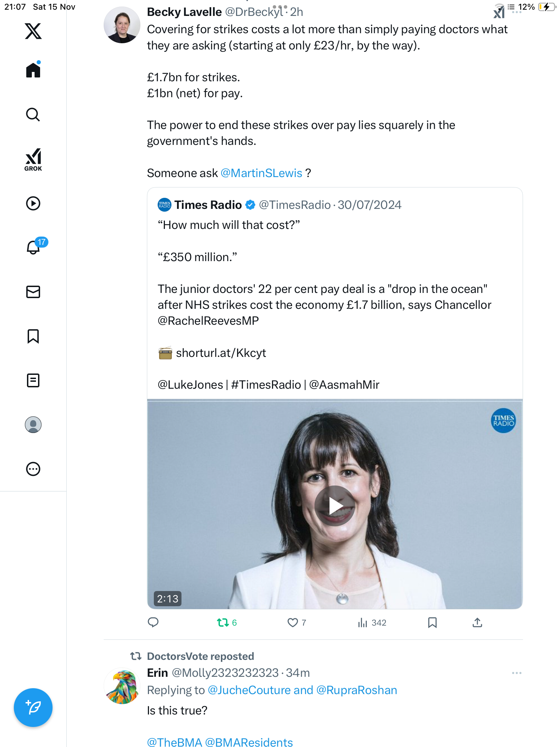The image size is (560, 747).
Task: Open the profile tab in sidebar
Action: [33, 425]
